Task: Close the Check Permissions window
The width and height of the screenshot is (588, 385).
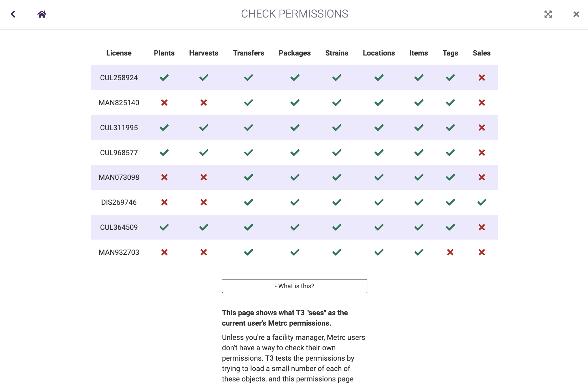Action: [x=576, y=14]
